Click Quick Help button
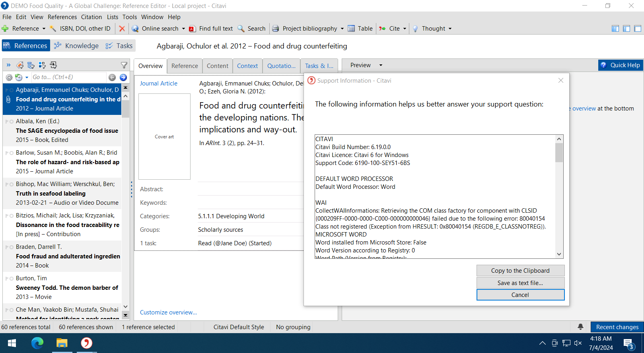Image resolution: width=644 pixels, height=353 pixels. click(621, 65)
